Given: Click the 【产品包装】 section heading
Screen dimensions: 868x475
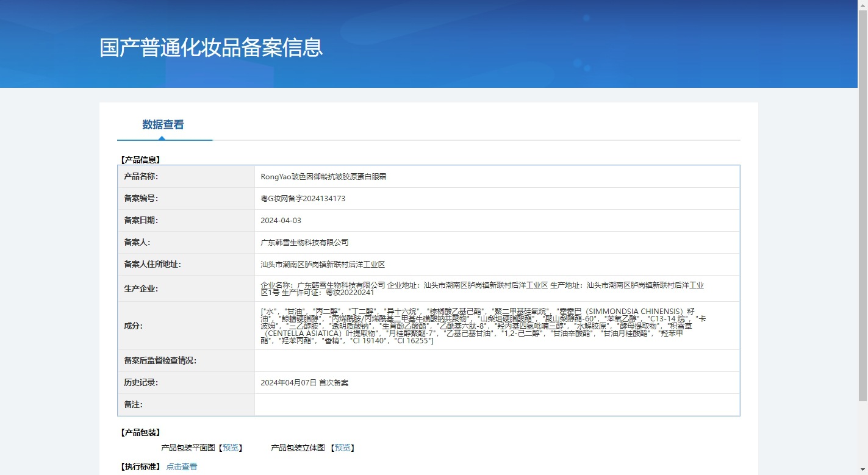Looking at the screenshot, I should [x=140, y=432].
